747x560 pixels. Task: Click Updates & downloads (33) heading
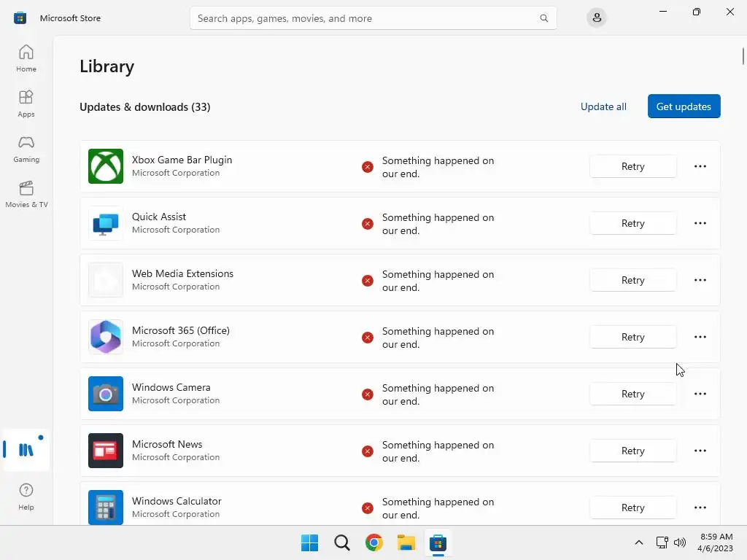(145, 106)
